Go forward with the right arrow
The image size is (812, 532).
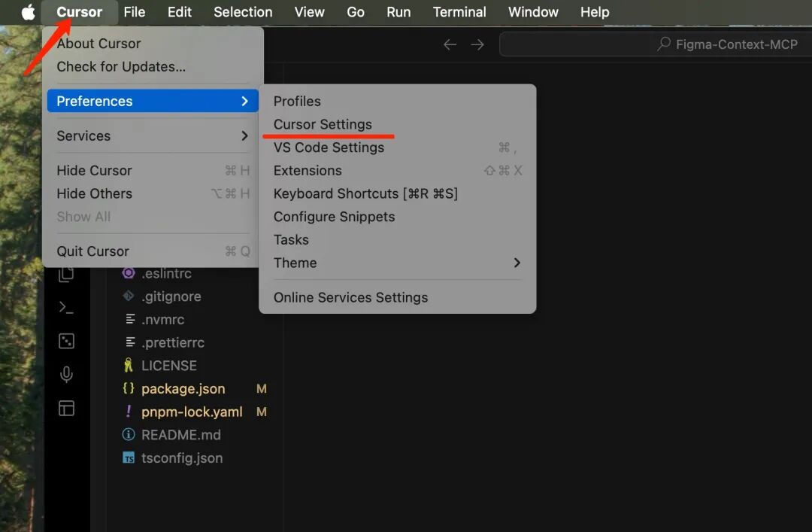(477, 44)
